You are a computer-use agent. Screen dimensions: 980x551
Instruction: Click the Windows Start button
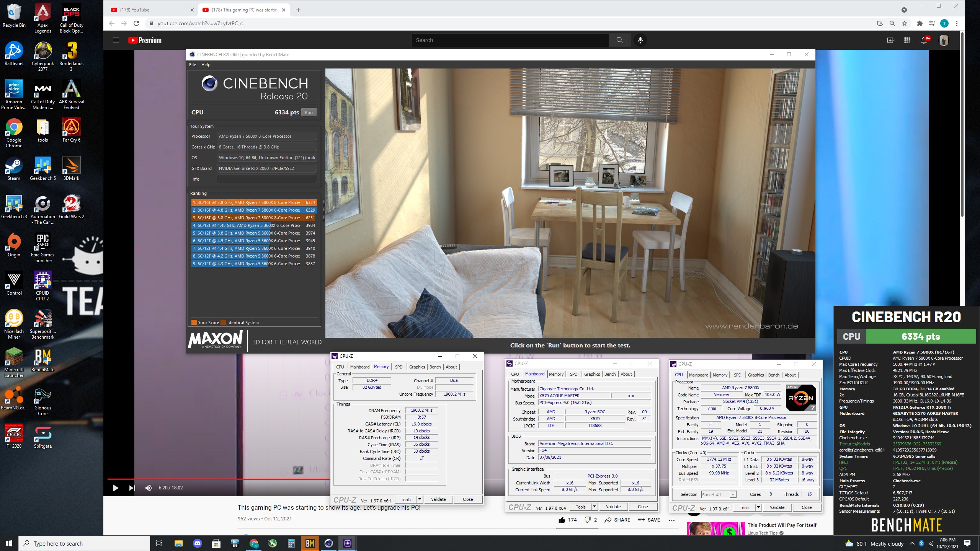point(9,543)
